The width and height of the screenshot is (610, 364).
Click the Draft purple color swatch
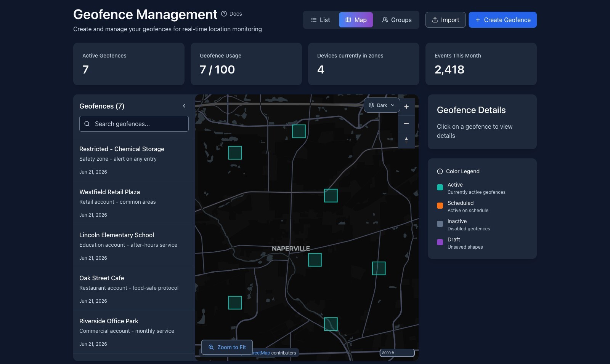pos(440,242)
